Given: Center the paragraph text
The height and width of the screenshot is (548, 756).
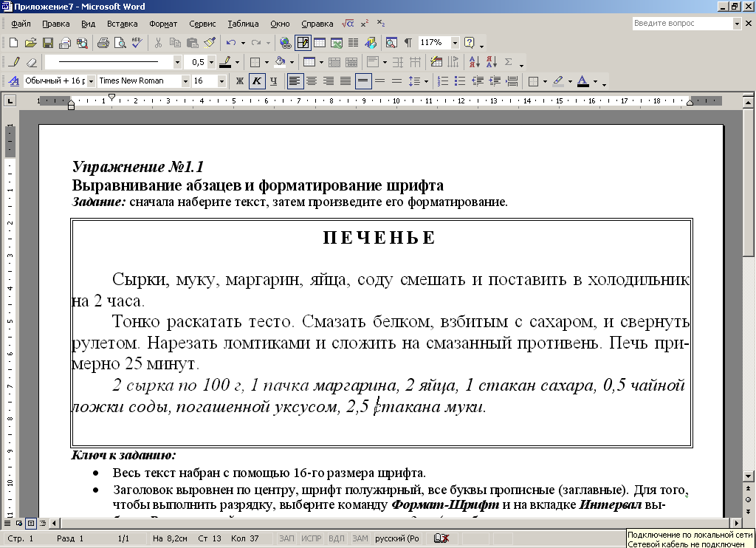Looking at the screenshot, I should click(x=312, y=81).
